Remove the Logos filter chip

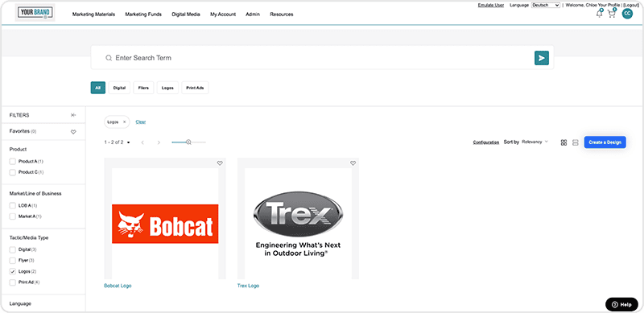125,122
